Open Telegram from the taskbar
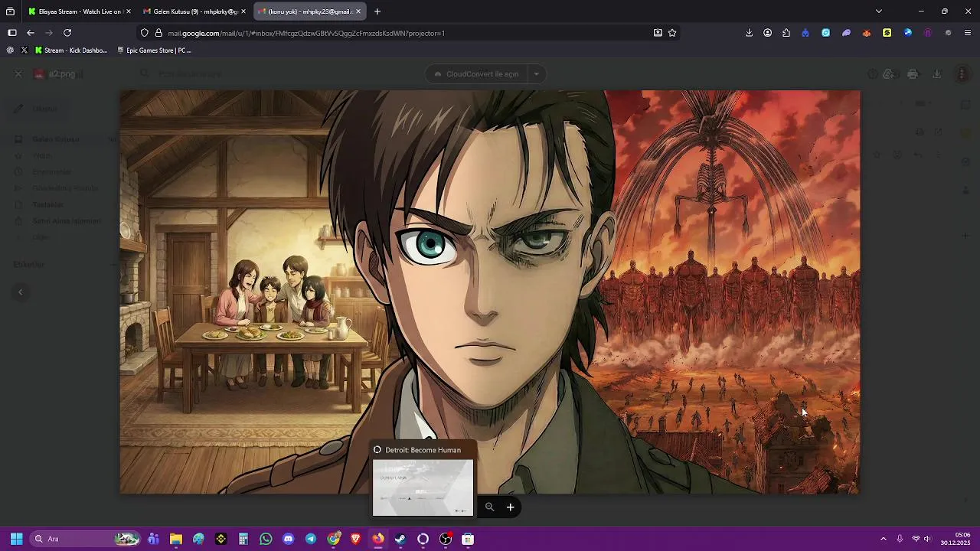This screenshot has height=551, width=980. click(310, 539)
